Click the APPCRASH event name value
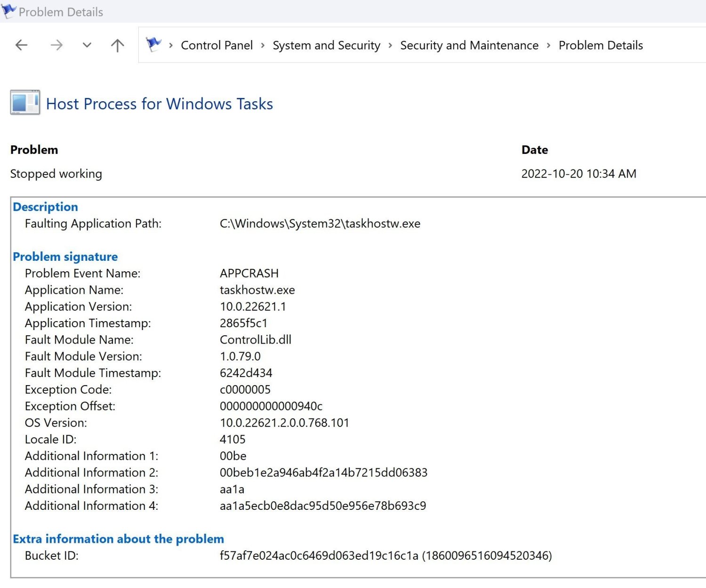This screenshot has width=706, height=588. [249, 273]
